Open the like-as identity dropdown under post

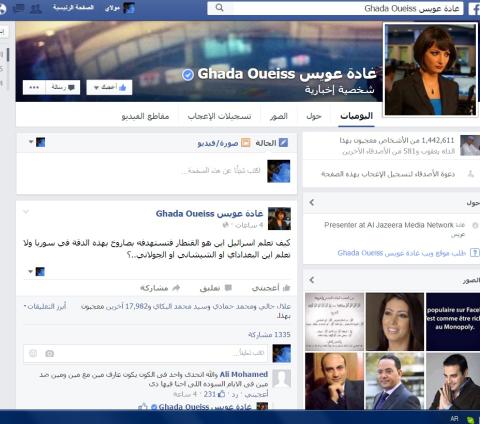pyautogui.click(x=37, y=272)
